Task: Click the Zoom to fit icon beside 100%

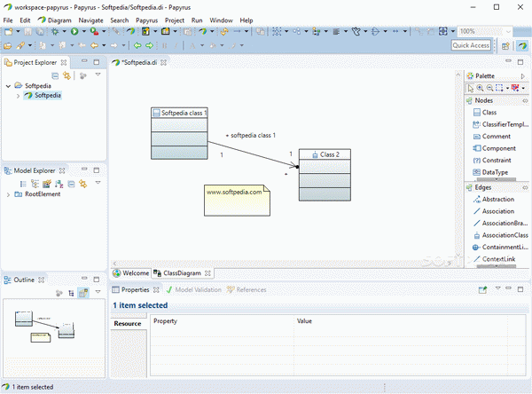Action: 443,31
